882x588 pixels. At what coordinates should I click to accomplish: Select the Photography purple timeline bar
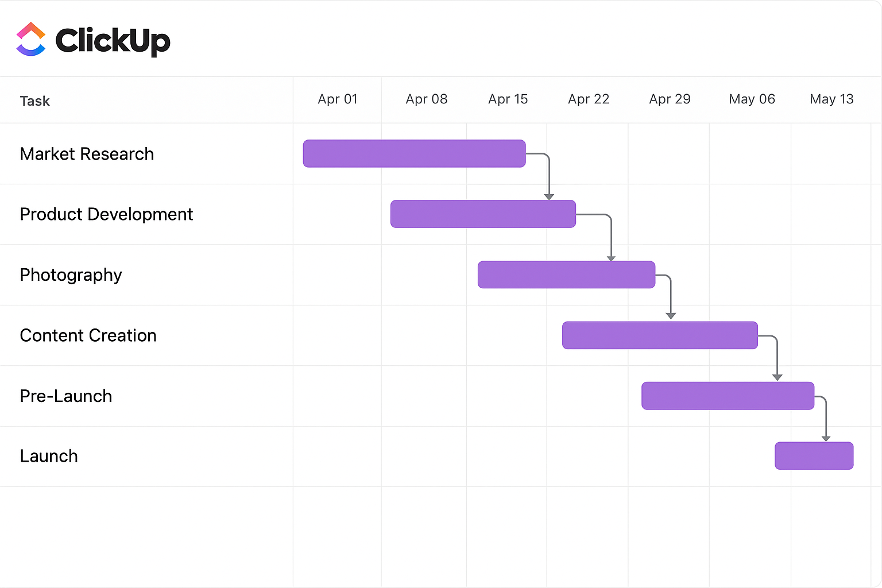[566, 274]
